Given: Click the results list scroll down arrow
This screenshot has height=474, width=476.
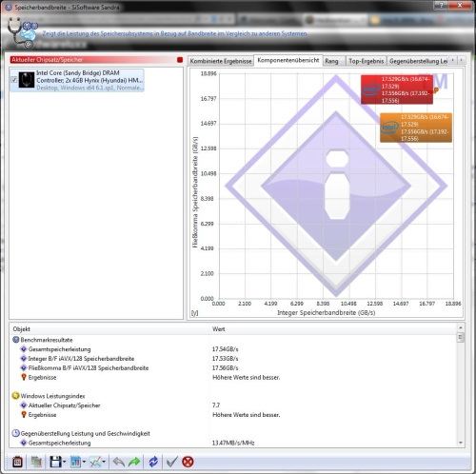Looking at the screenshot, I should tap(461, 443).
